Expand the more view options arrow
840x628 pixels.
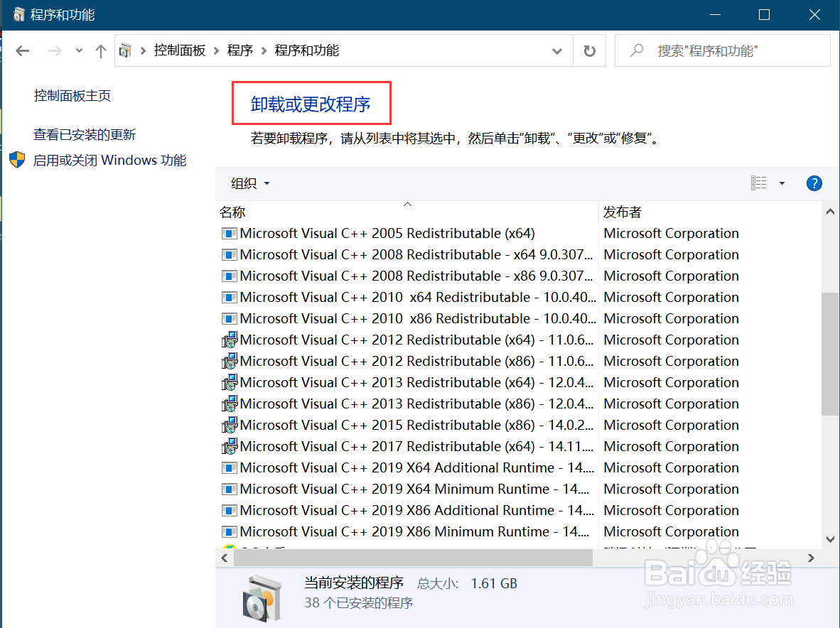tap(782, 183)
